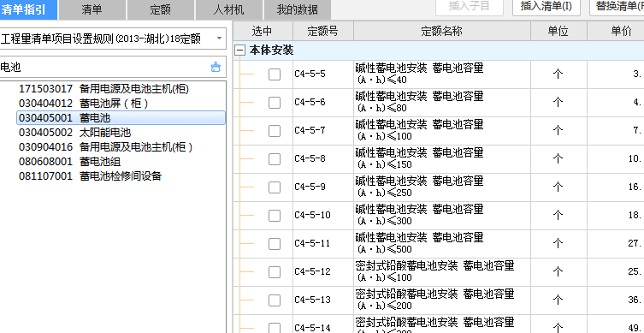Click the 选中 column header
The height and width of the screenshot is (333, 644).
point(263,31)
